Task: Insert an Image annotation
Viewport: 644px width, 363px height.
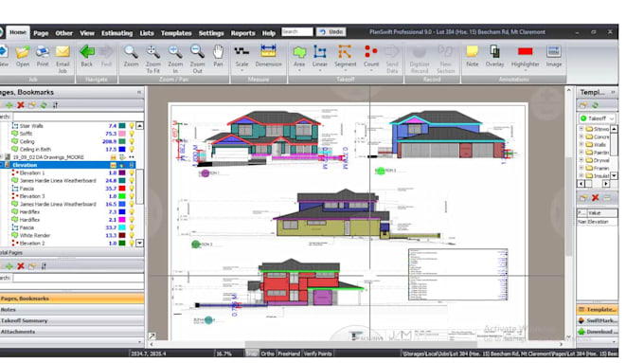Action: [x=554, y=56]
